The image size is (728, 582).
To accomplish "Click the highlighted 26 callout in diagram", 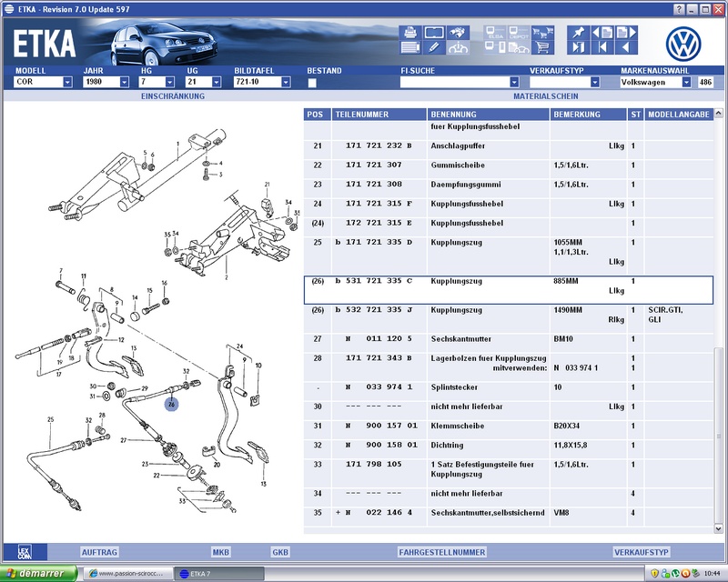I will pos(171,405).
